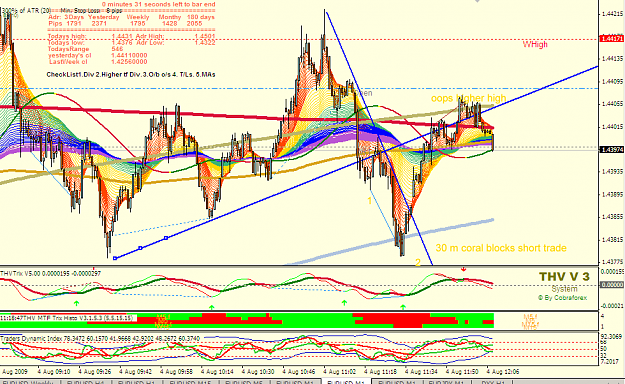Switch to the EURUSD M15 chart tab

tap(190, 382)
